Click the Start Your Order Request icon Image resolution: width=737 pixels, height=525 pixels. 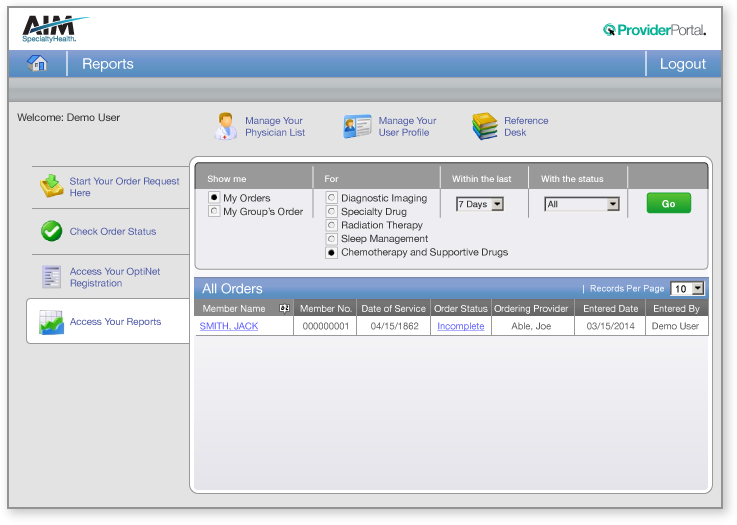pos(51,186)
